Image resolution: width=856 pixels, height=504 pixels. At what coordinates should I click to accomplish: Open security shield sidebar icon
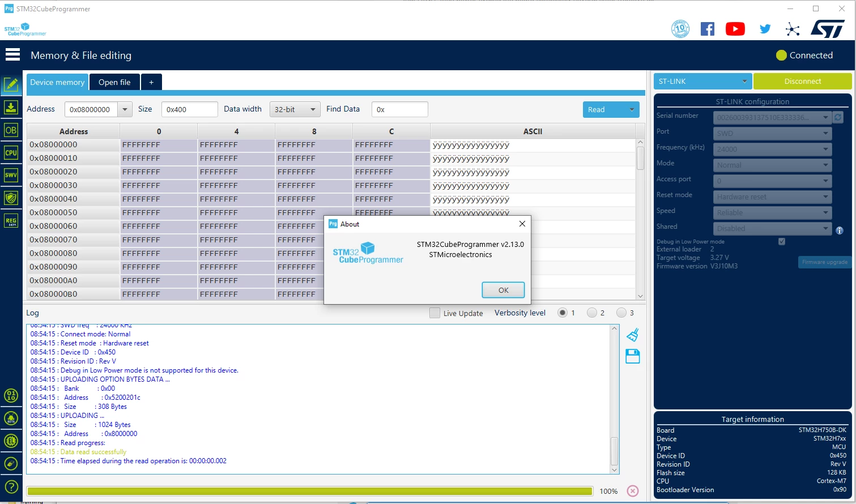click(11, 198)
